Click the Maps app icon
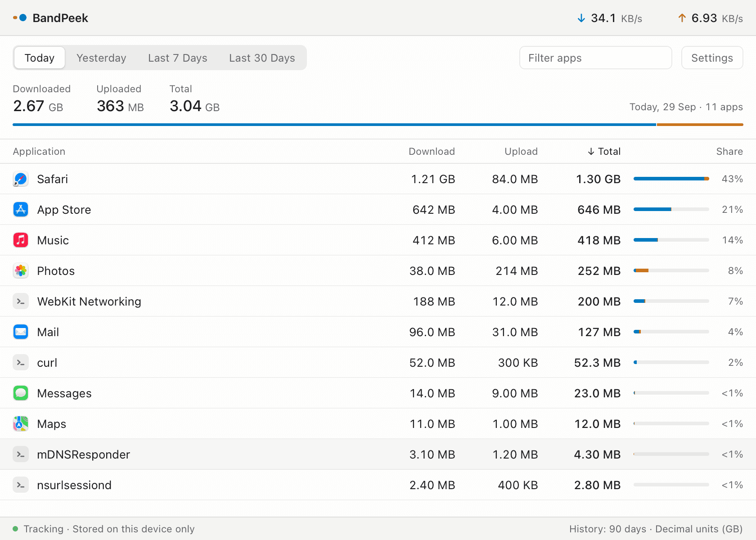 click(21, 424)
